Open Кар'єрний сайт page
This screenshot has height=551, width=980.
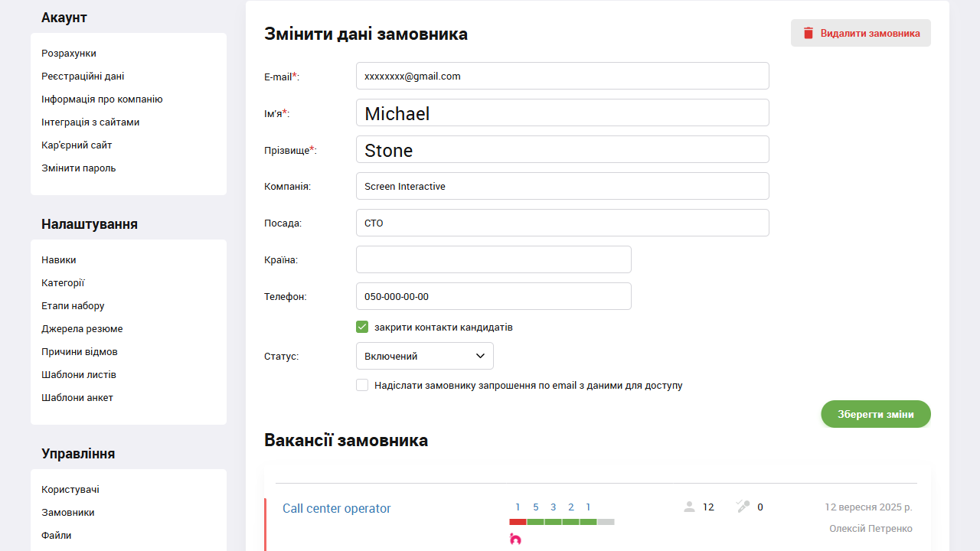(x=77, y=145)
